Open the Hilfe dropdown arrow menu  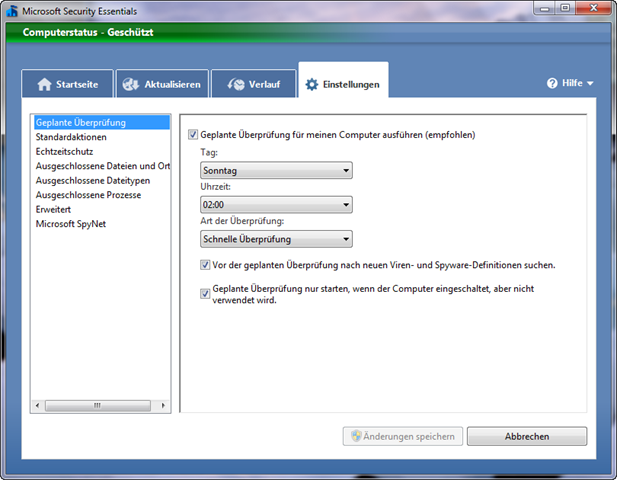click(x=590, y=84)
